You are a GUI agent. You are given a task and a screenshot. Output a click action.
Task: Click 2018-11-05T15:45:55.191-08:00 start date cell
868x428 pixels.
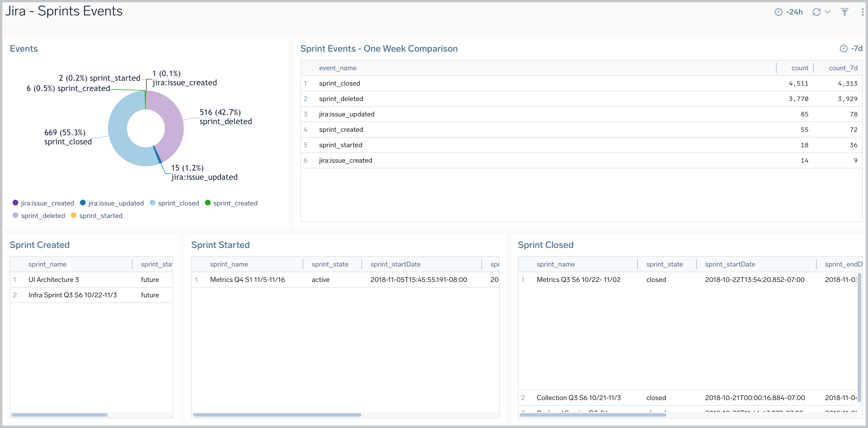pos(419,280)
